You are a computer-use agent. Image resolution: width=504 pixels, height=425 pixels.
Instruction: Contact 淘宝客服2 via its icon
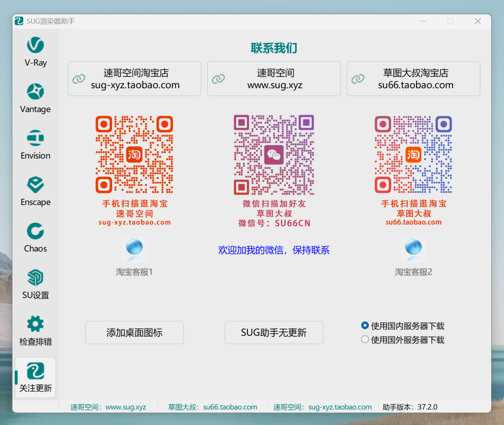click(413, 249)
